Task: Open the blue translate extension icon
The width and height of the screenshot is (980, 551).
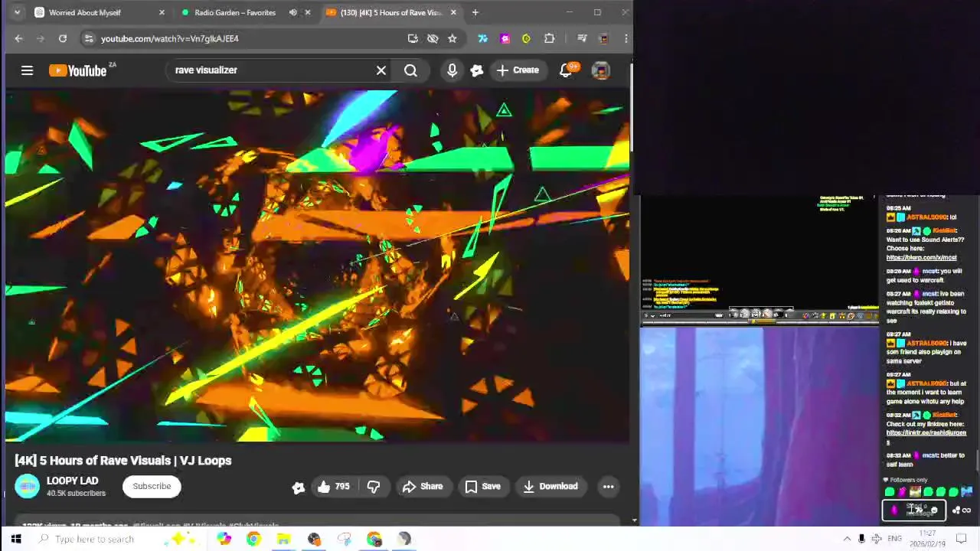Action: pyautogui.click(x=483, y=38)
